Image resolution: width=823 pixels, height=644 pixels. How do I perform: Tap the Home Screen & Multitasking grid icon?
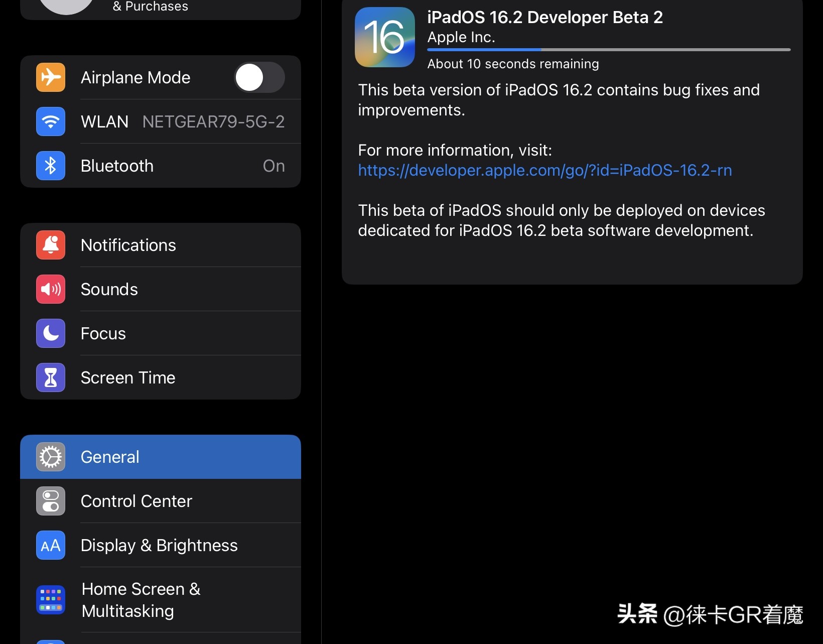[51, 600]
